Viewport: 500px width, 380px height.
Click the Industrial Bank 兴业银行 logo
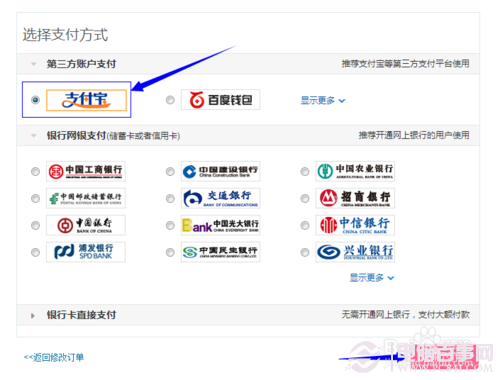pos(355,252)
